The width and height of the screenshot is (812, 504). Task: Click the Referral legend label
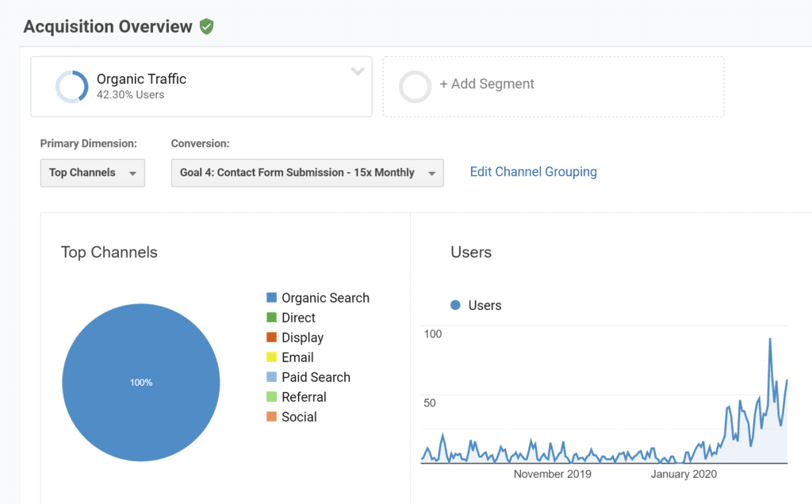[x=304, y=397]
